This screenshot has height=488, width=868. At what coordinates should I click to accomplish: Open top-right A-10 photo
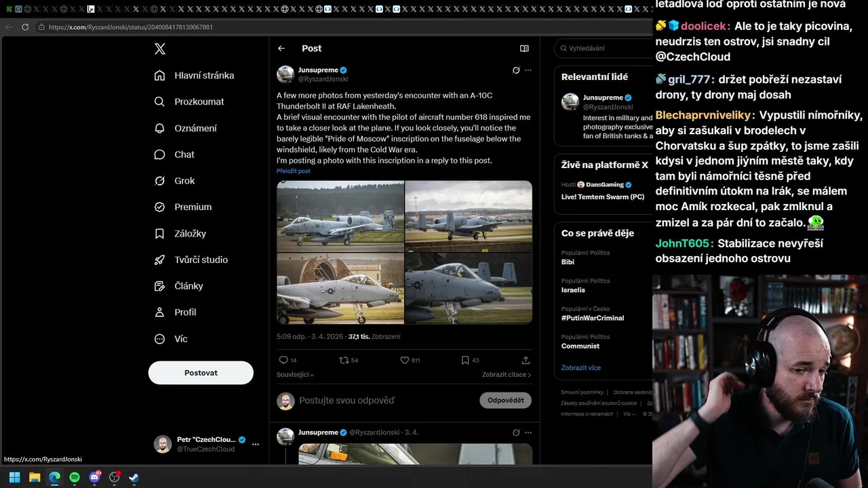(x=469, y=216)
